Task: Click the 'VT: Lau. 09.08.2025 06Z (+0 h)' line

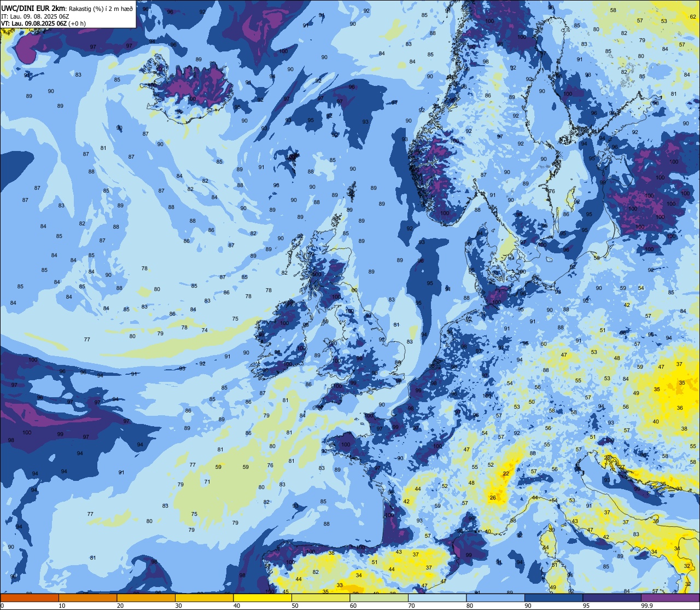Action: click(x=44, y=24)
